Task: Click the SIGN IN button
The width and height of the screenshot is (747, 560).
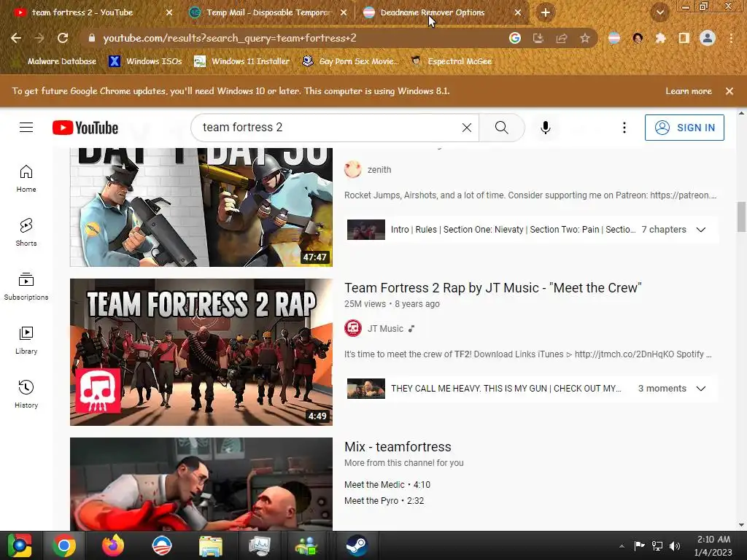Action: pyautogui.click(x=684, y=128)
